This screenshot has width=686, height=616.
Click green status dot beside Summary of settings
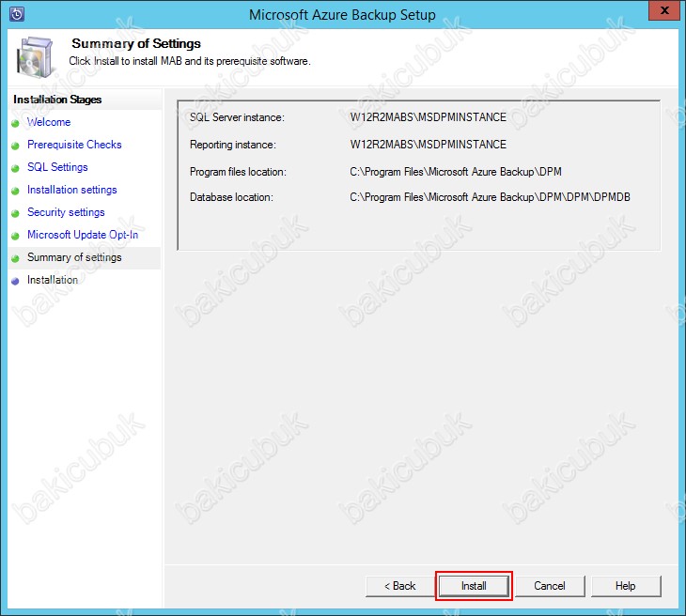[15, 259]
